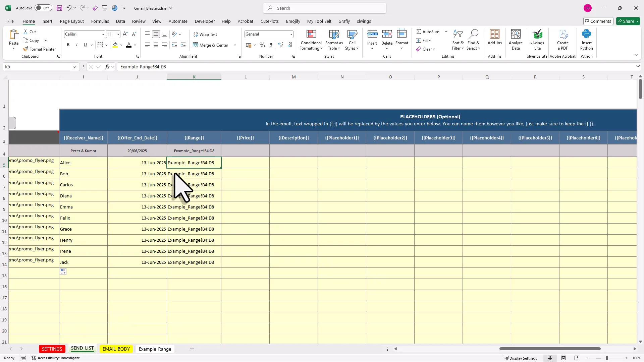Viewport: 644px width, 362px height.
Task: Open the Font name dropdown
Action: [103, 34]
